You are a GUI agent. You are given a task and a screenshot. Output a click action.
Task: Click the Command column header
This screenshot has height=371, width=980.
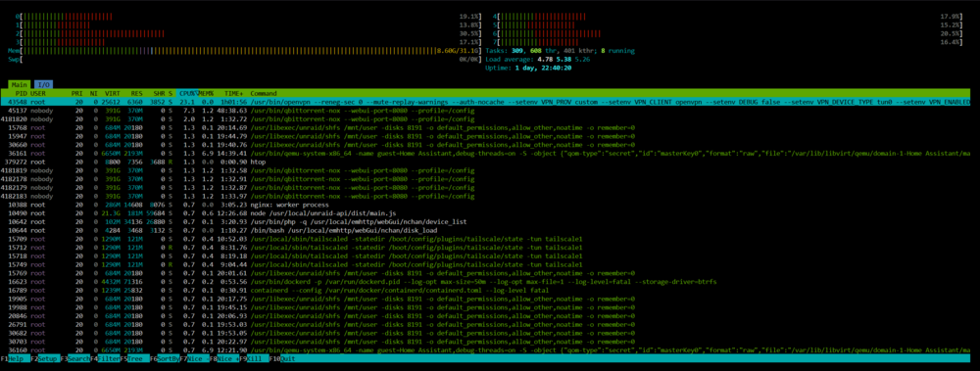tap(264, 93)
